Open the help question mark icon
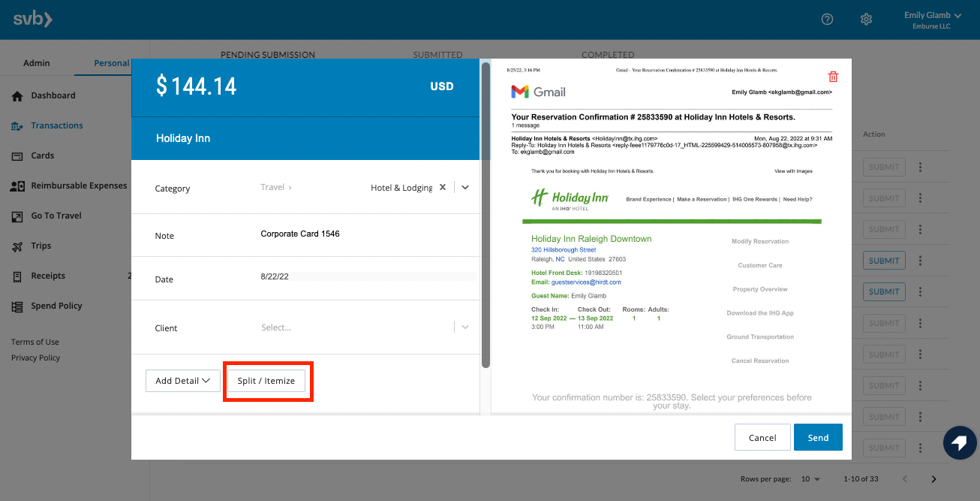This screenshot has height=501, width=980. point(827,20)
